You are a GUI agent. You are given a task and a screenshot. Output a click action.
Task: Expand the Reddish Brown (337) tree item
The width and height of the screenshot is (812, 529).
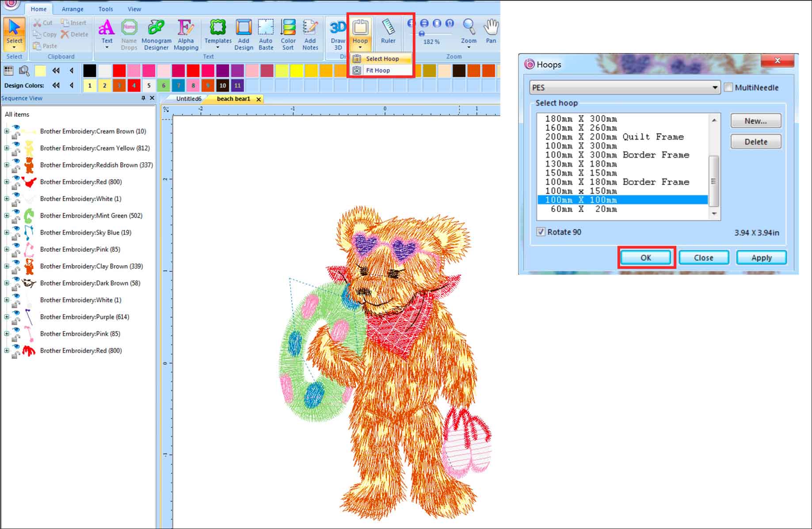pos(7,165)
